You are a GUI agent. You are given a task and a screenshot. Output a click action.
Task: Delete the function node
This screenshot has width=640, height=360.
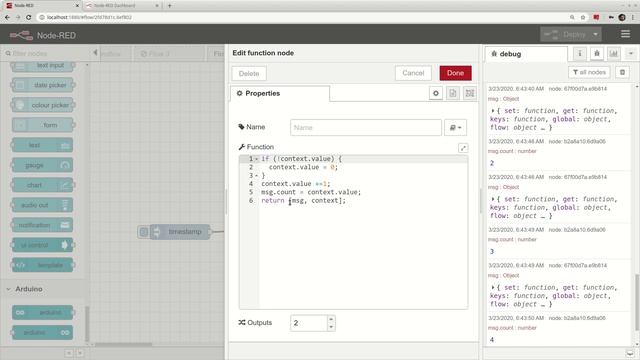[x=249, y=73]
